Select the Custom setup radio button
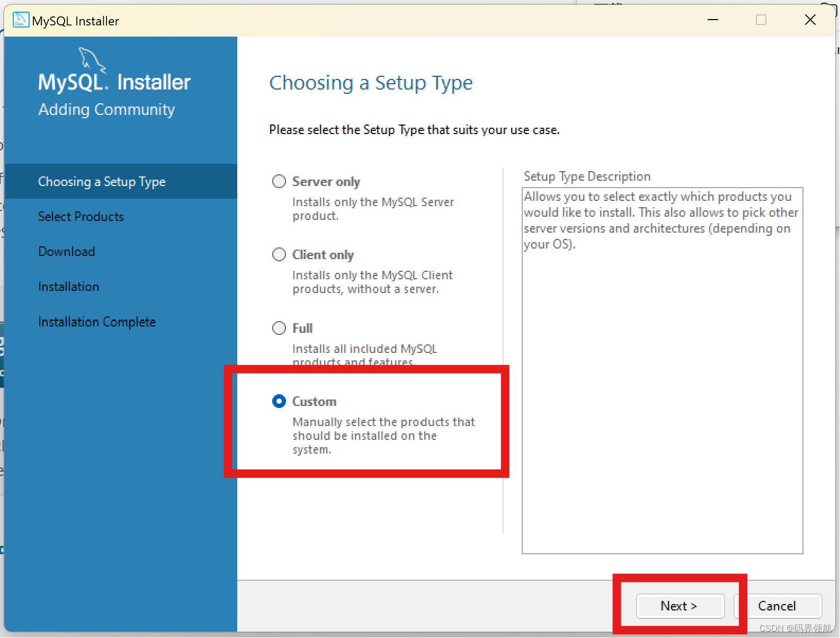The height and width of the screenshot is (638, 840). click(279, 401)
